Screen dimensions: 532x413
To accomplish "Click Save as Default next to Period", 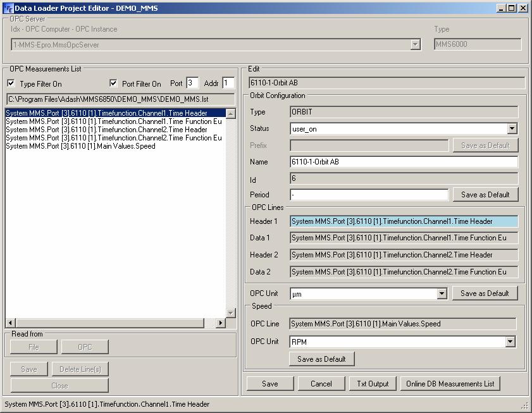I will coord(485,194).
